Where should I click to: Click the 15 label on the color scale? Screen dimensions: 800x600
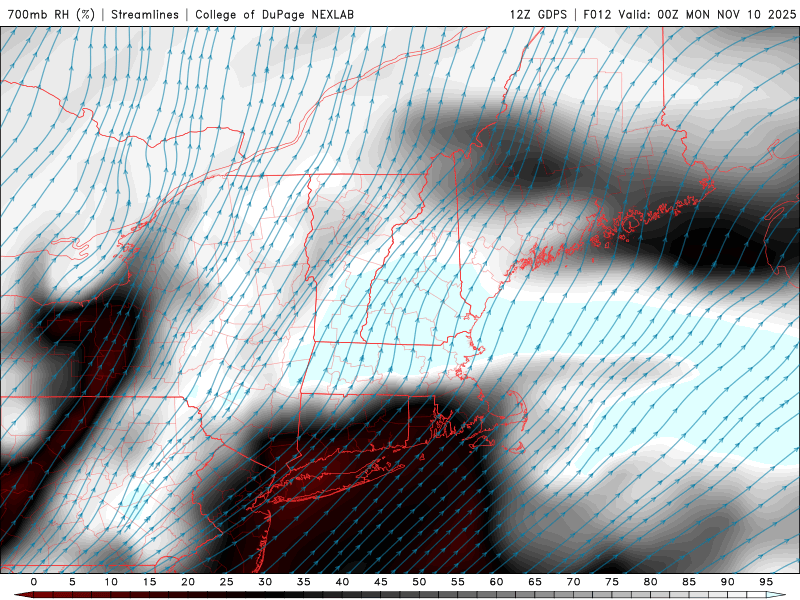[149, 582]
